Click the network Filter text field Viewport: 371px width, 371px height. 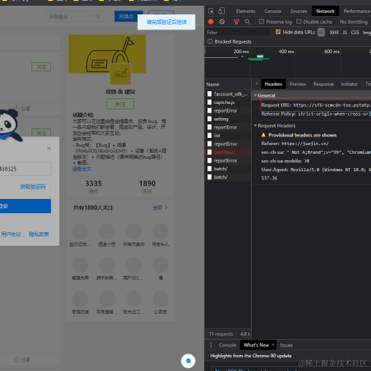[x=239, y=32]
